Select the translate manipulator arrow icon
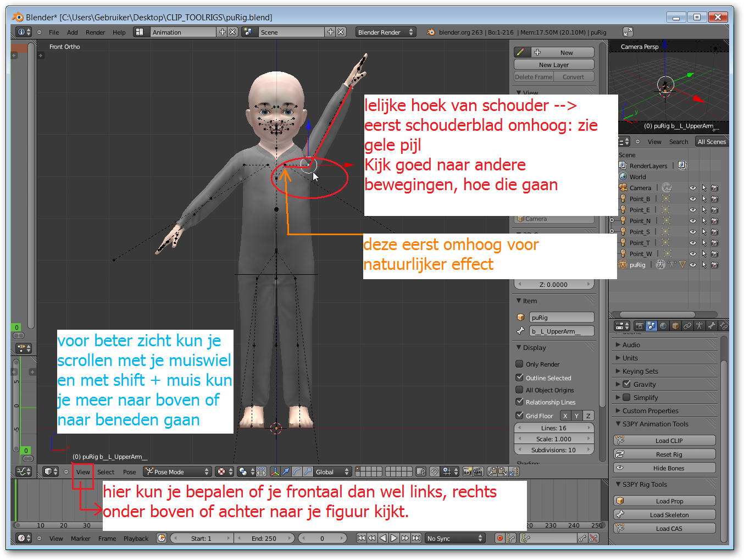This screenshot has height=560, width=744. [286, 472]
